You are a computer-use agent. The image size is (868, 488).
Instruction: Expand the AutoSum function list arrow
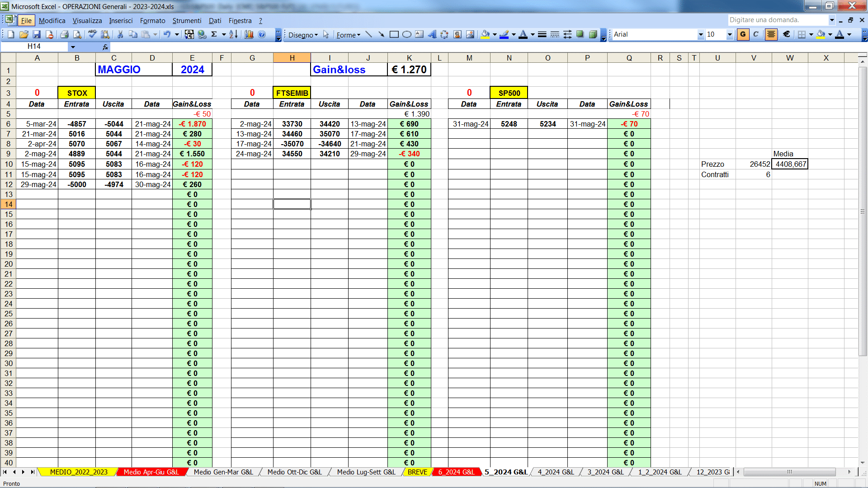(223, 34)
